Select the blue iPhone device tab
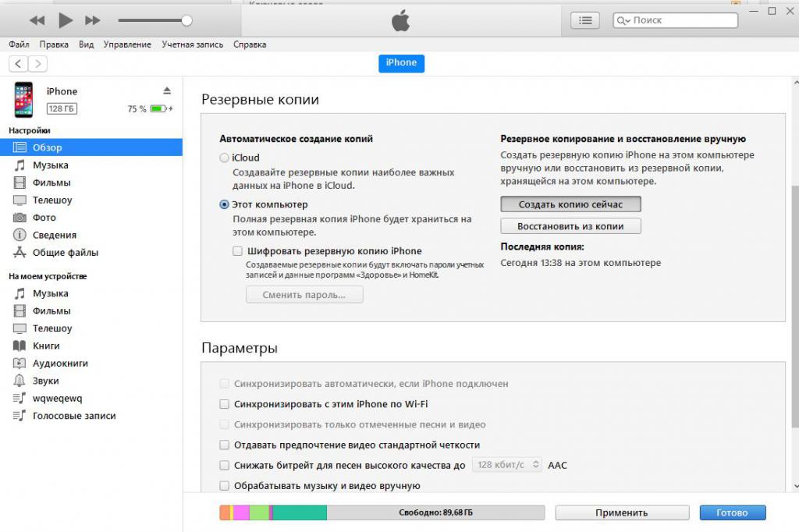The width and height of the screenshot is (799, 532). coord(401,62)
